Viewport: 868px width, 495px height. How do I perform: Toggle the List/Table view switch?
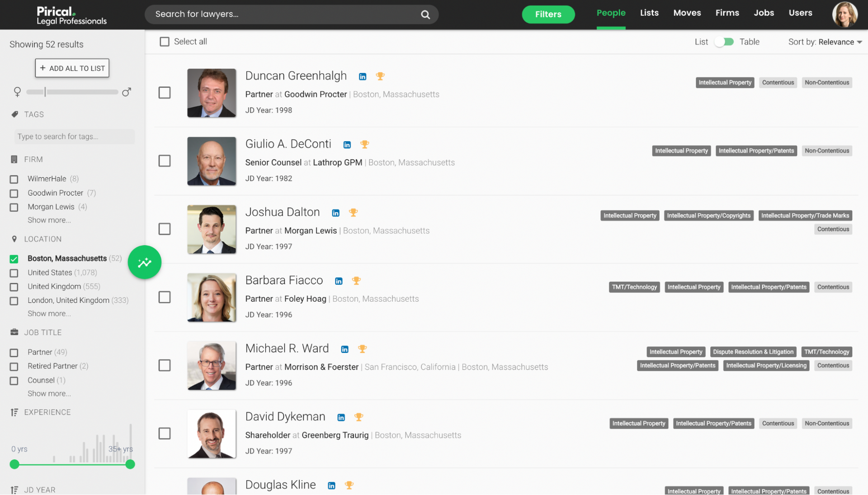[724, 42]
